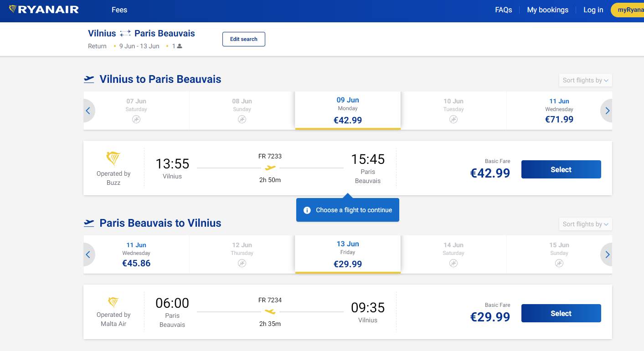Select the €42.99 Vilnius flight
The image size is (644, 351).
tap(561, 169)
